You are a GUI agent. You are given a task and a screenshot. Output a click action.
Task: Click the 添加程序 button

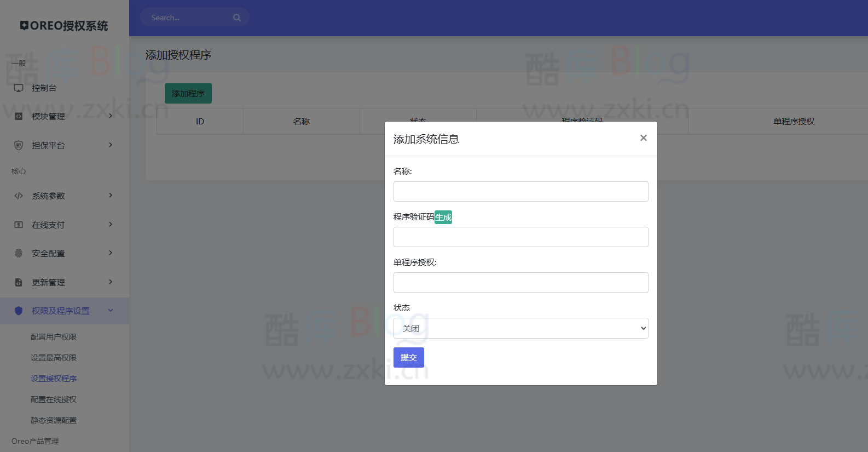[x=188, y=94]
